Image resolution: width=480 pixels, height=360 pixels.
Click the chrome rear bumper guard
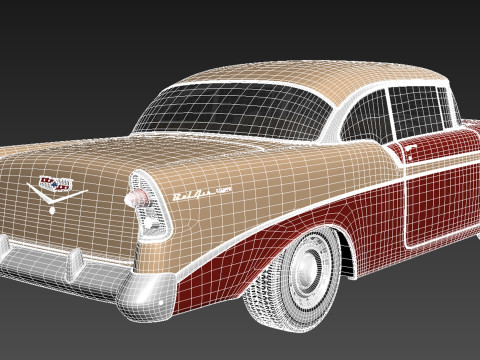pos(75,266)
